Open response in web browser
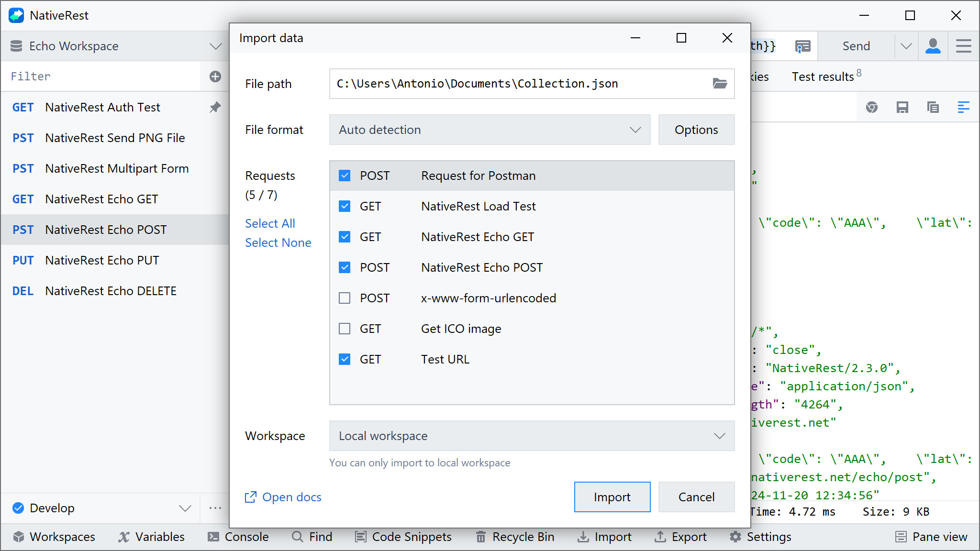This screenshot has width=980, height=551. click(x=872, y=107)
